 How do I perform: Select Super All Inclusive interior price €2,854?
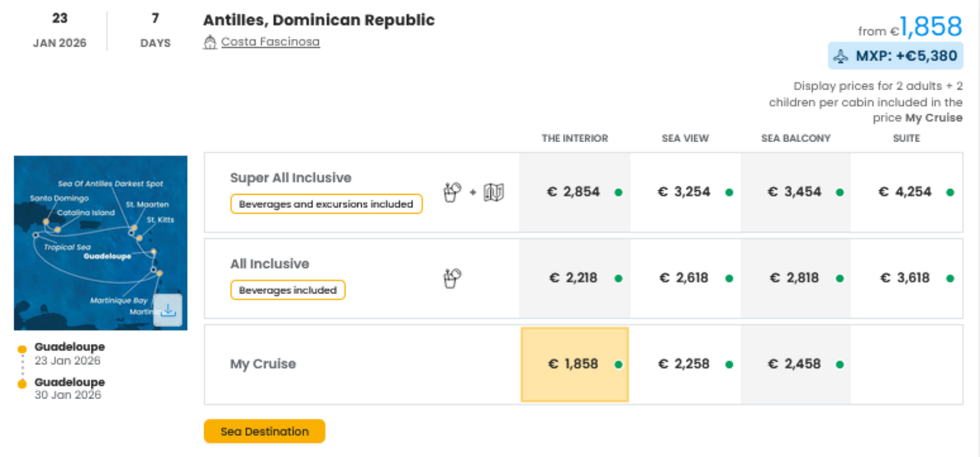[574, 192]
